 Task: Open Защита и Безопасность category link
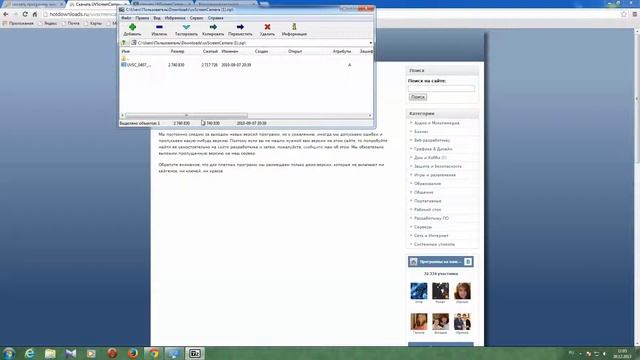[438, 167]
